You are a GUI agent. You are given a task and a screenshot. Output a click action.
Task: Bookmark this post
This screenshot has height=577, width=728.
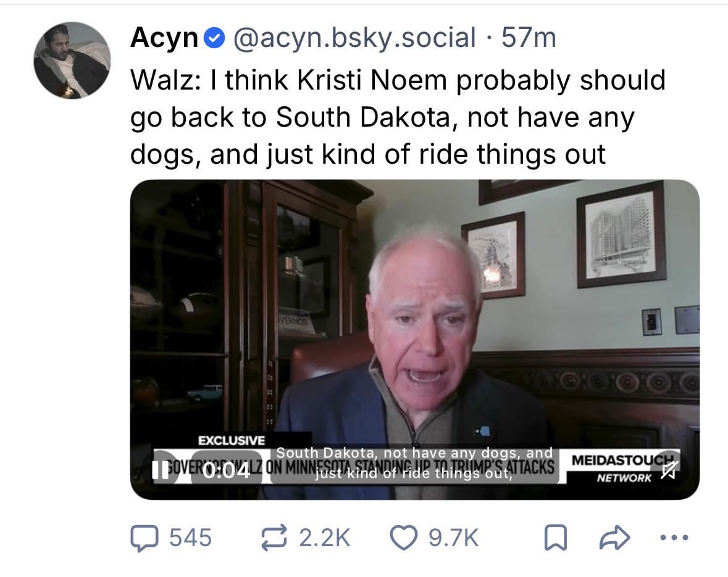554,537
